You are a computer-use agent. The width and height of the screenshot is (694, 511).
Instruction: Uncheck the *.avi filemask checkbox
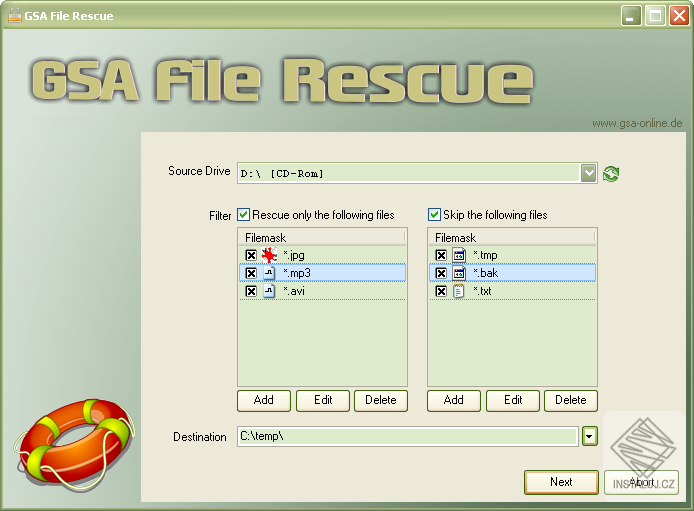coord(251,291)
